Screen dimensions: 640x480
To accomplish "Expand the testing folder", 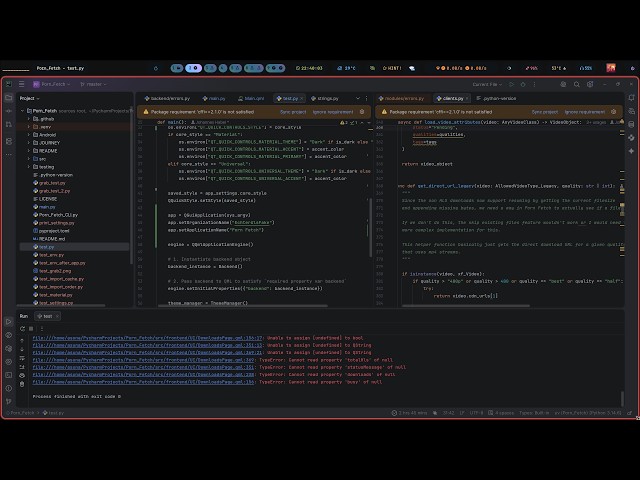I will 29,167.
